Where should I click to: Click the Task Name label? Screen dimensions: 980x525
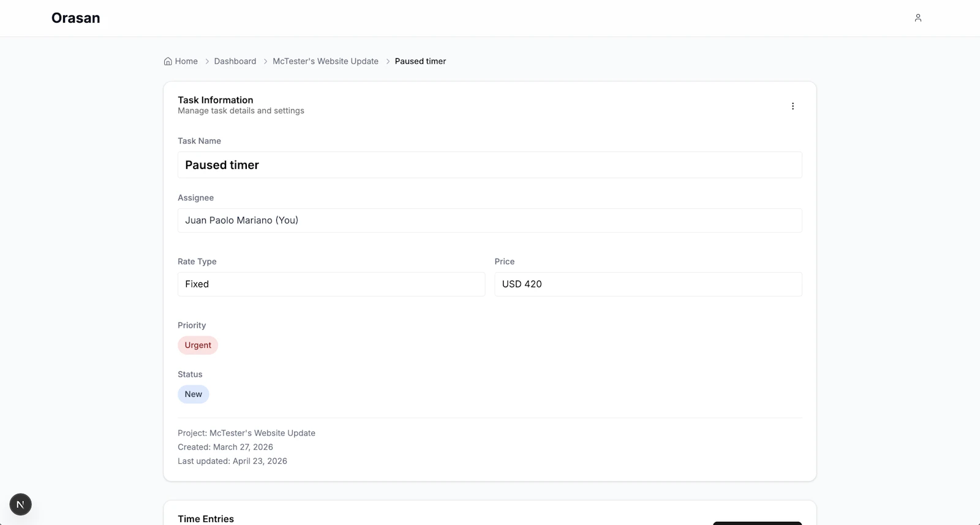point(199,141)
